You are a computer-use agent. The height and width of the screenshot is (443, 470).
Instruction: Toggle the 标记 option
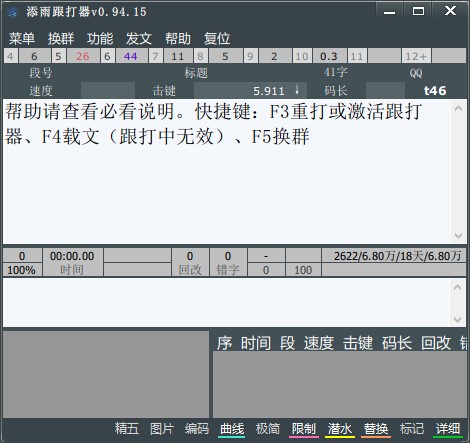pos(412,428)
